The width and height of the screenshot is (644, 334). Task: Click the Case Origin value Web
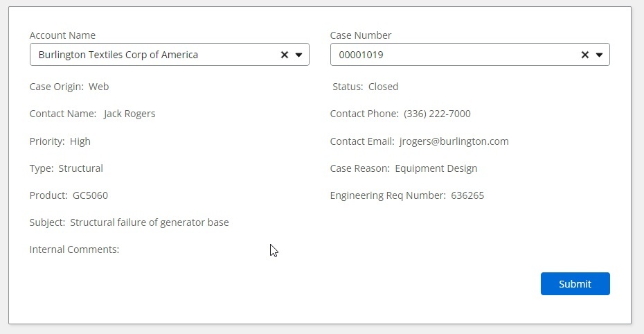(98, 87)
